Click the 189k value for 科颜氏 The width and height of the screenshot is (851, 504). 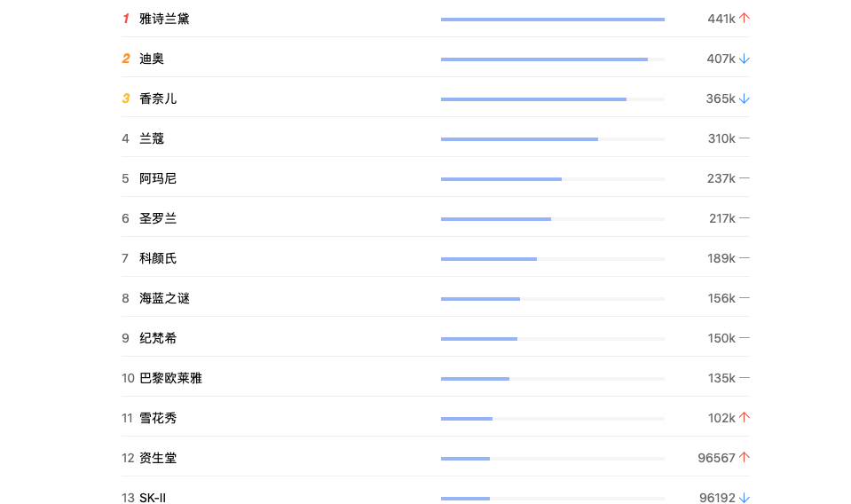pos(721,258)
